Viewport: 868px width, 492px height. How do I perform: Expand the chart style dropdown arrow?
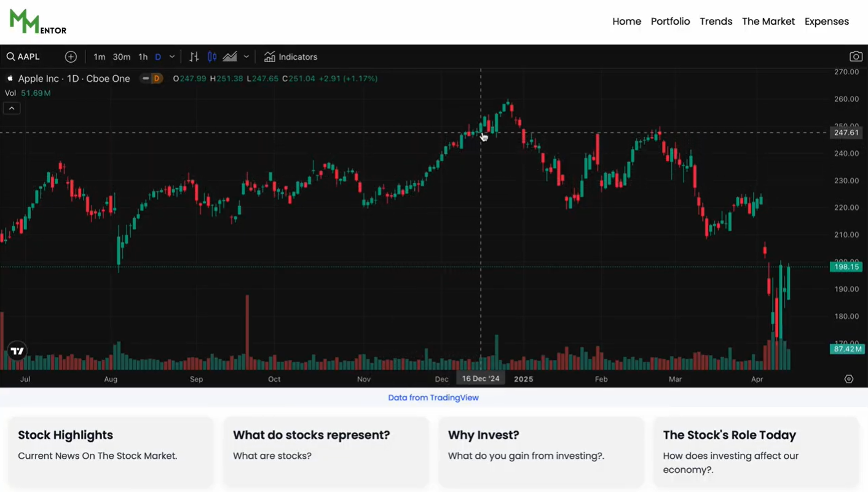coord(247,57)
